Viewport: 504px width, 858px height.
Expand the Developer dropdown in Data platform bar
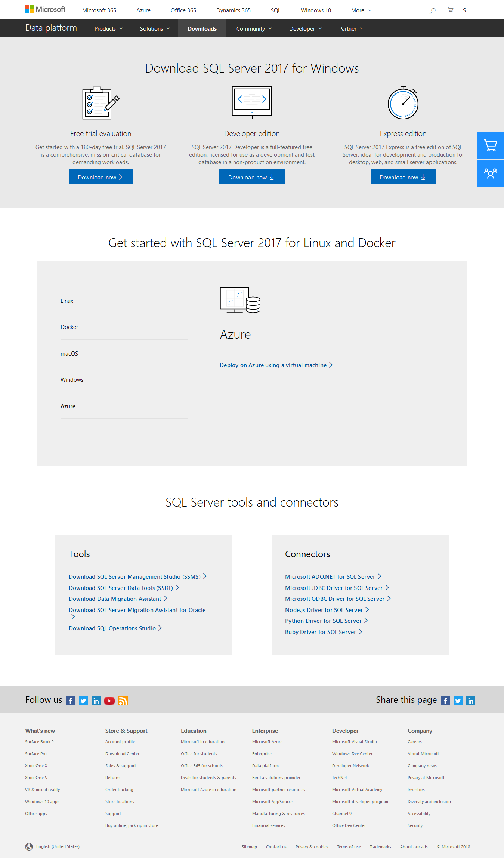coord(305,29)
